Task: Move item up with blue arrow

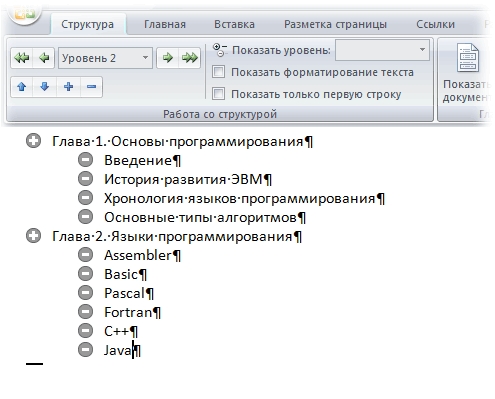Action: tap(22, 87)
